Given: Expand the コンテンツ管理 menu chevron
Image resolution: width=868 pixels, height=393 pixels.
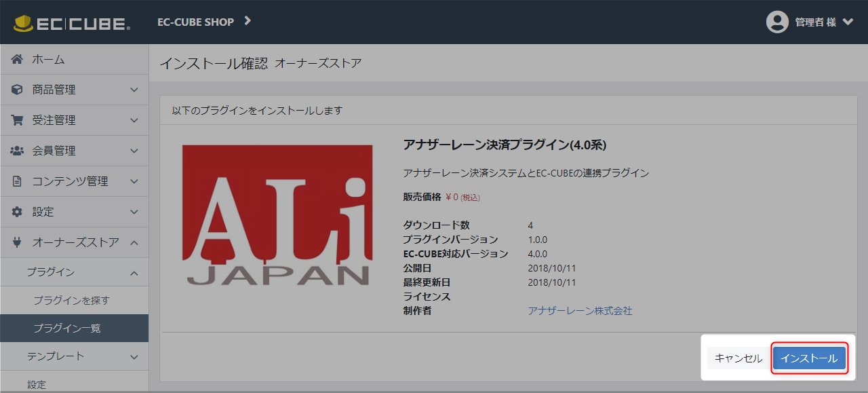Looking at the screenshot, I should pyautogui.click(x=134, y=181).
